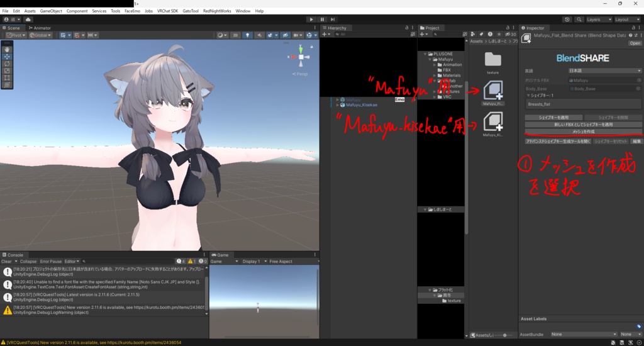644x346 pixels.
Task: Switch to the Animator tab
Action: pos(40,28)
